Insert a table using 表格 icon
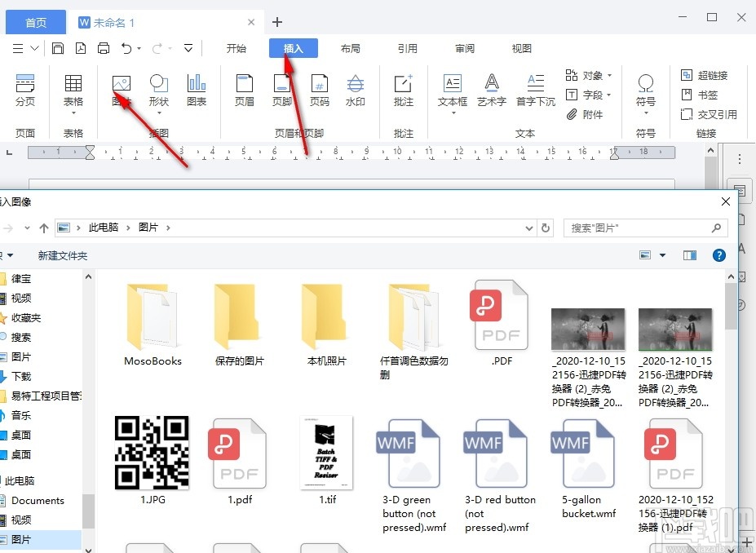This screenshot has height=553, width=756. (x=73, y=83)
